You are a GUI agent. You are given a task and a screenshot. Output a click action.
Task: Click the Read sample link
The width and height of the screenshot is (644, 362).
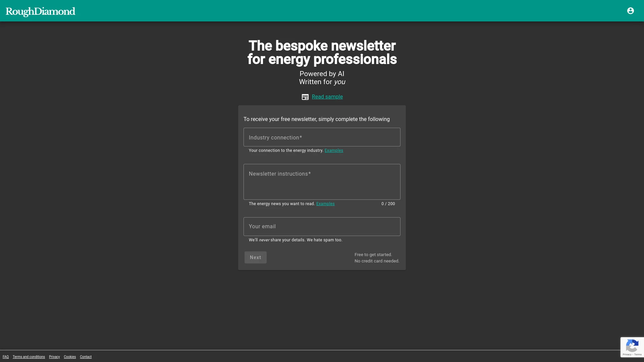point(327,96)
